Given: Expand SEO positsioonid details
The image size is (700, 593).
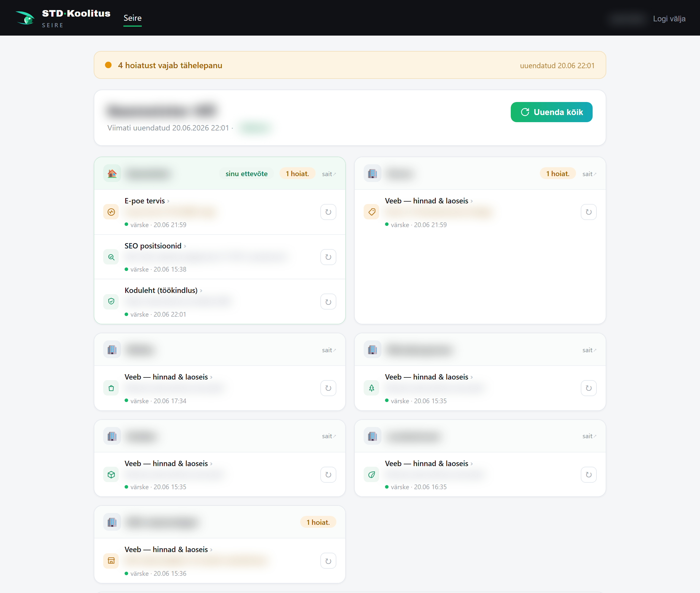Looking at the screenshot, I should pos(155,246).
